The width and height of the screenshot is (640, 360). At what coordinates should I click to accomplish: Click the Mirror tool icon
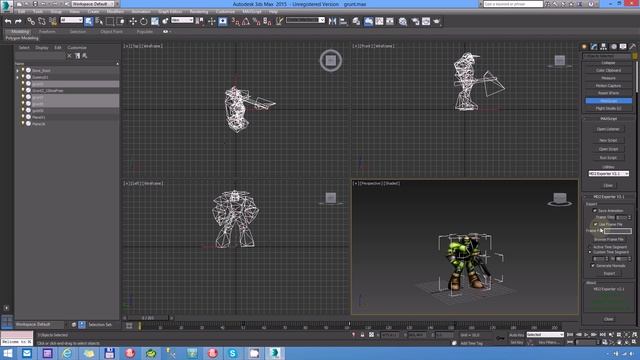332,21
